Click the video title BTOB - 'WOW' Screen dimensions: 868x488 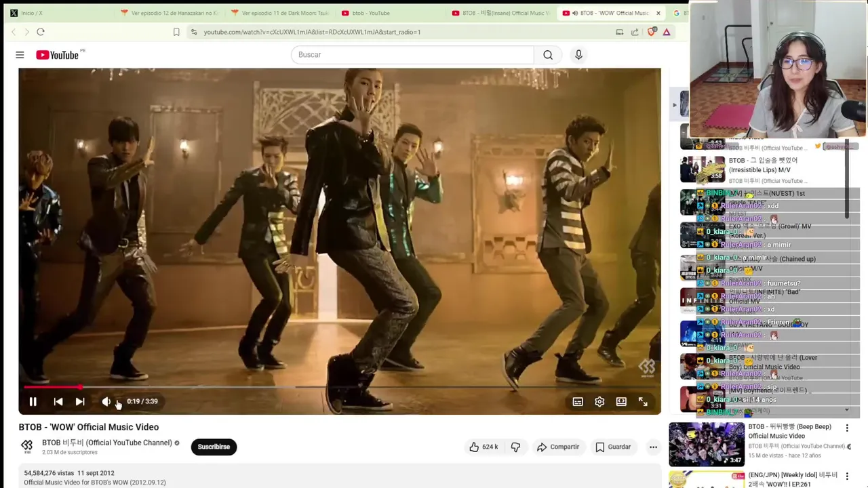(89, 427)
